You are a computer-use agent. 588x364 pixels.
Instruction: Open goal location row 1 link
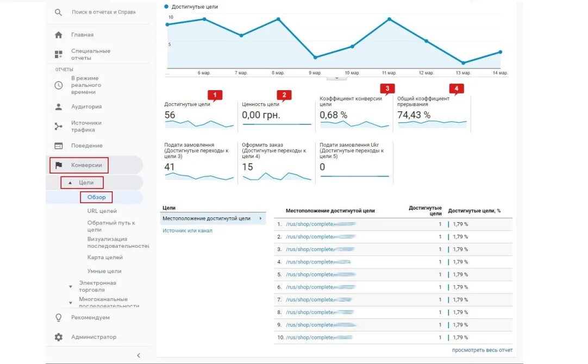click(321, 224)
